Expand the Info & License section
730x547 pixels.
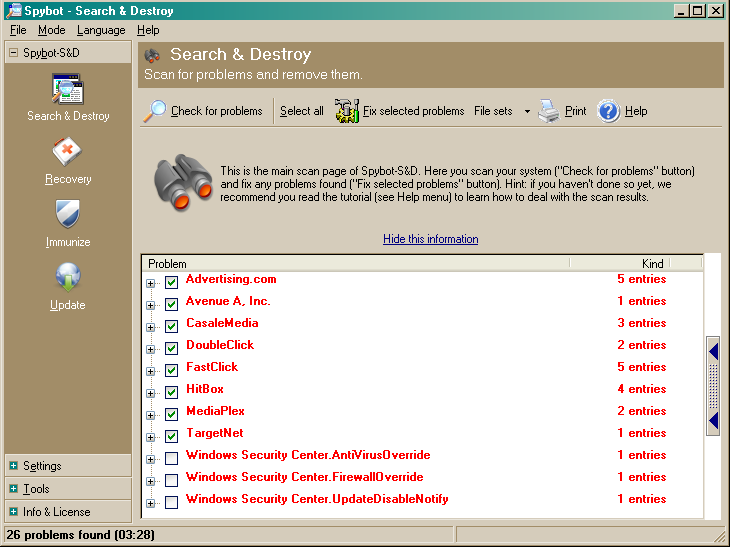coord(14,511)
